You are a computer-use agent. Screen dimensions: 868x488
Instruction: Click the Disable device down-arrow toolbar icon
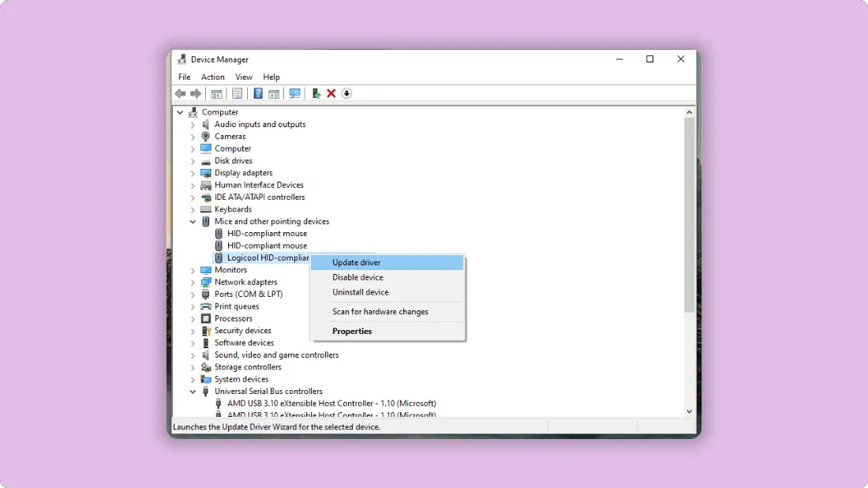[x=346, y=94]
